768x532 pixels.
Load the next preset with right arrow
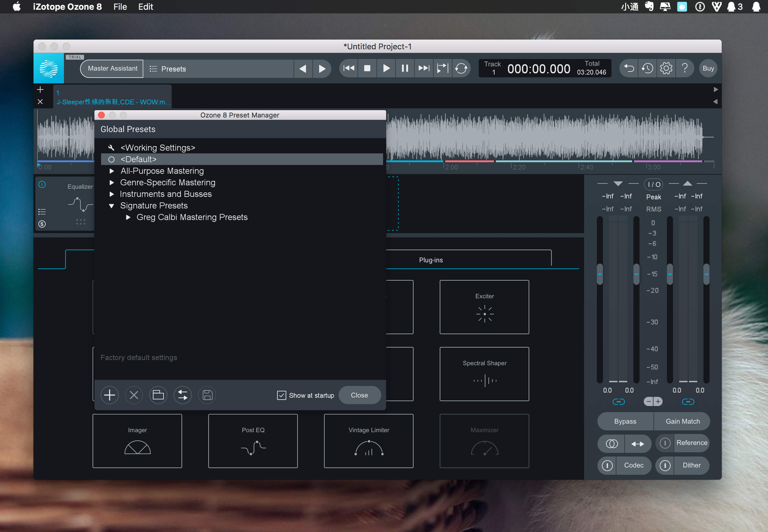pyautogui.click(x=322, y=69)
